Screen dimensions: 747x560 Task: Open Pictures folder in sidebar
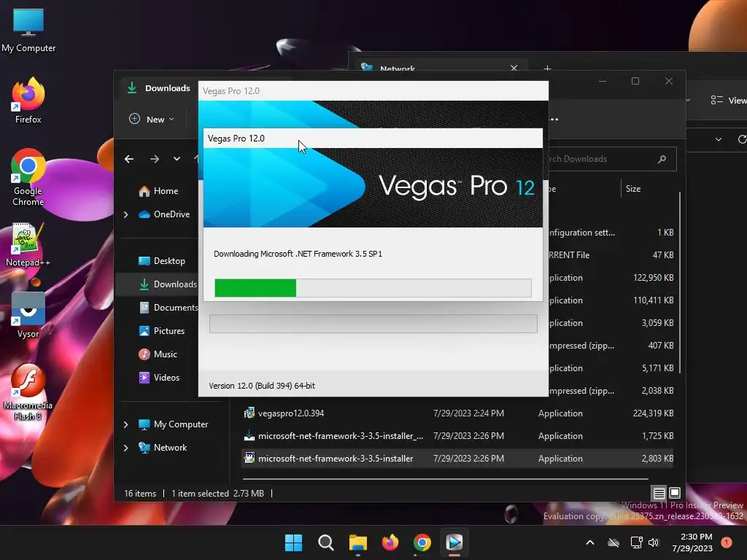(162, 331)
